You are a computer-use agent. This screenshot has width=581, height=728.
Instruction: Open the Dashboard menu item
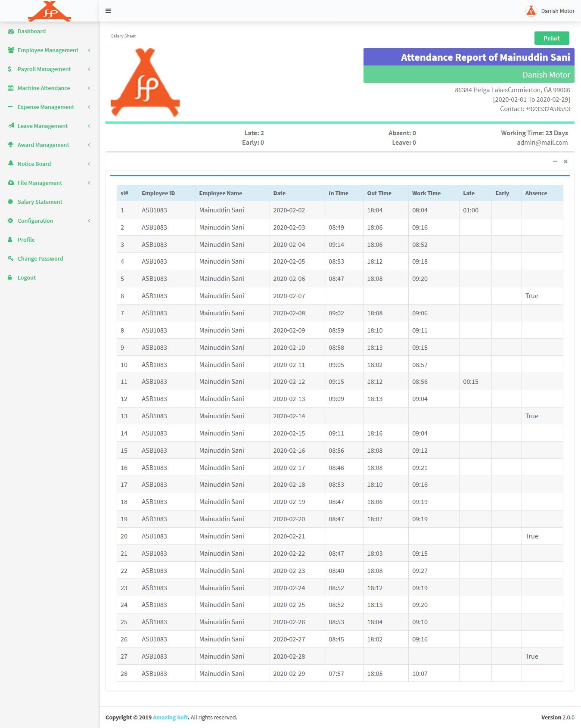click(50, 31)
